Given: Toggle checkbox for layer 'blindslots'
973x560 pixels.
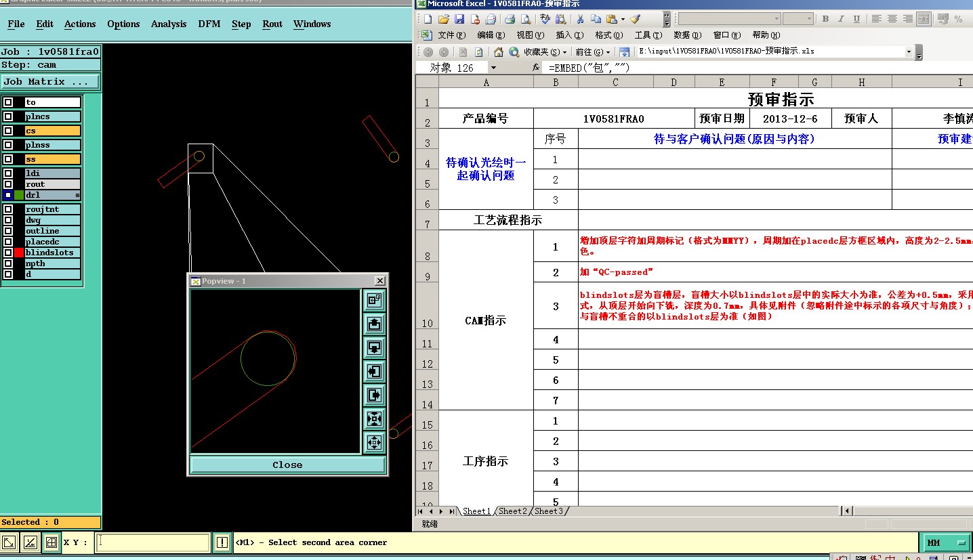Looking at the screenshot, I should point(8,253).
